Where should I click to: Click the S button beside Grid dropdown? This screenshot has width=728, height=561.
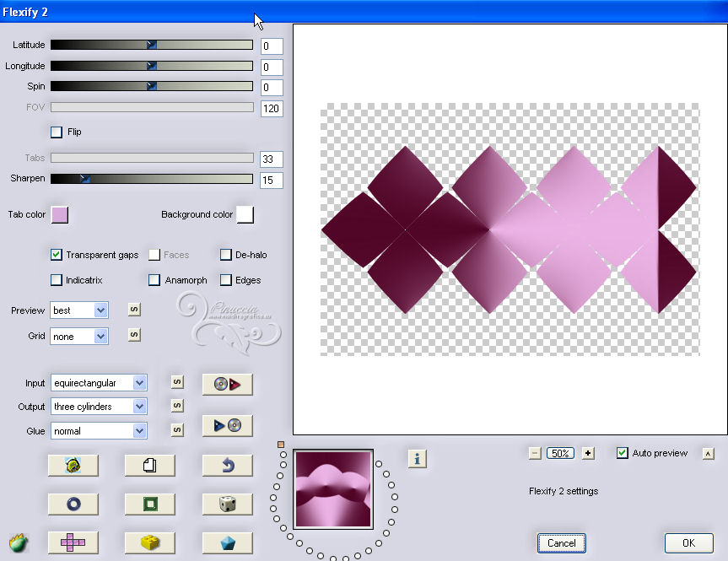[134, 334]
